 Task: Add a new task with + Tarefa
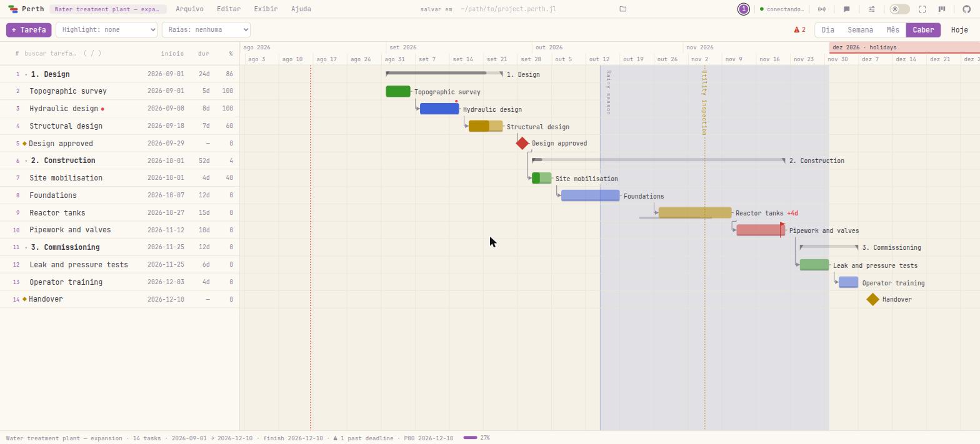point(29,30)
